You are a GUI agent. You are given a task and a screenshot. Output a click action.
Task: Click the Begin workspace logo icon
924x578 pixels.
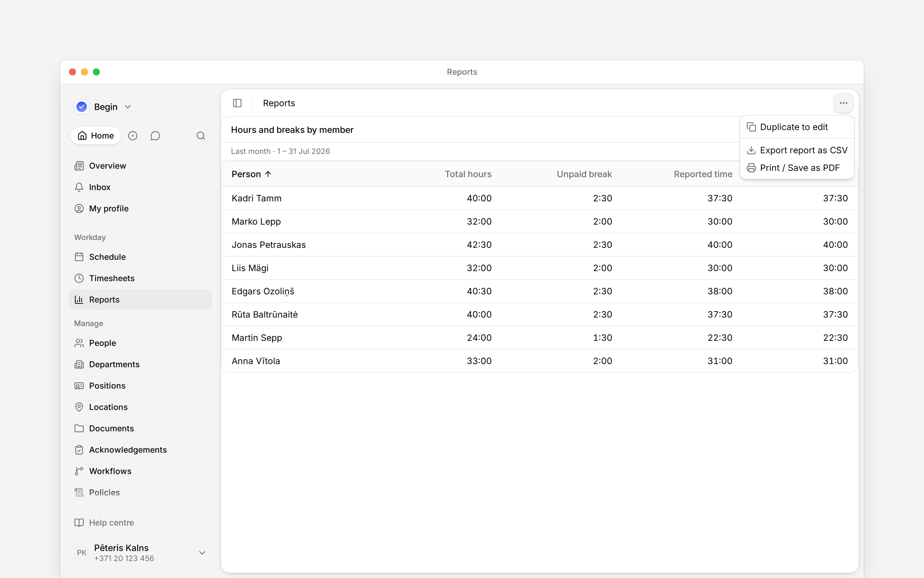click(82, 107)
